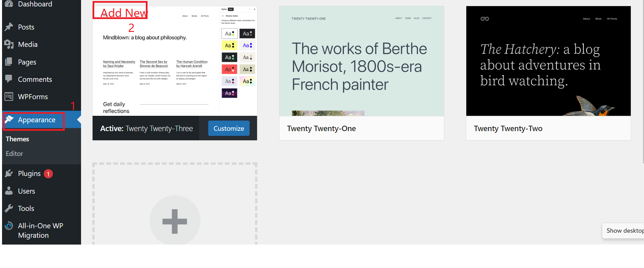
Task: Click the Comments speech bubble icon
Action: click(x=9, y=79)
